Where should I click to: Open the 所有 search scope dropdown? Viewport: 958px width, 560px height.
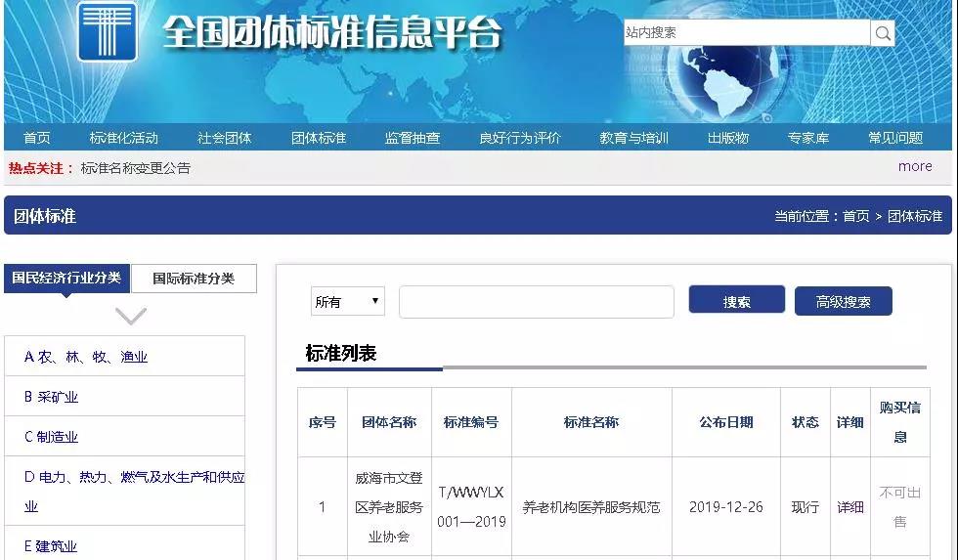pyautogui.click(x=348, y=301)
